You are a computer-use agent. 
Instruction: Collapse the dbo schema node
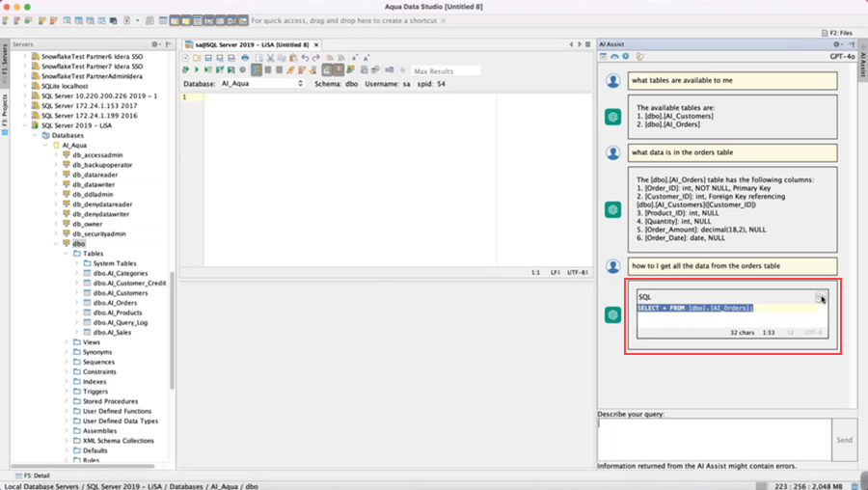[x=55, y=244]
